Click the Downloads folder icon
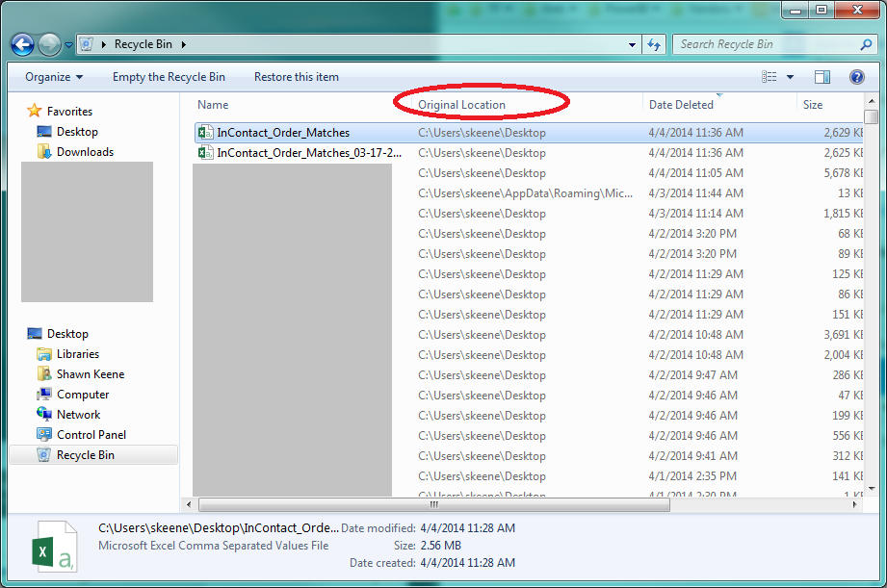 44,151
